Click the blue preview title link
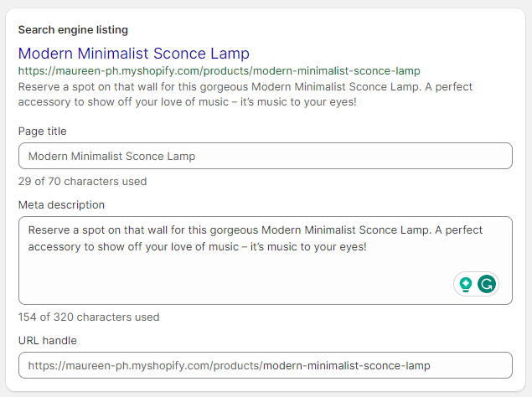Image resolution: width=532 pixels, height=397 pixels. [133, 54]
